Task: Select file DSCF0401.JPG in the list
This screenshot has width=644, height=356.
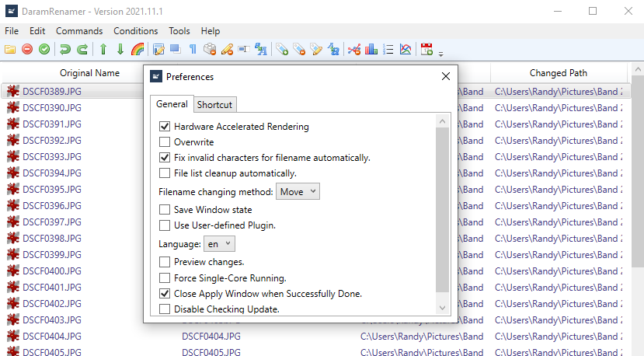Action: coord(52,288)
